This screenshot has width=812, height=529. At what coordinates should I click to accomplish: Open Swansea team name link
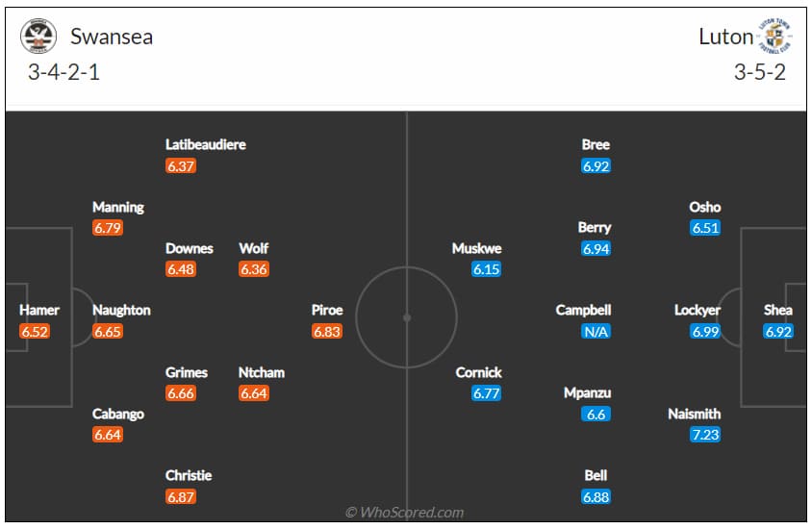coord(112,37)
